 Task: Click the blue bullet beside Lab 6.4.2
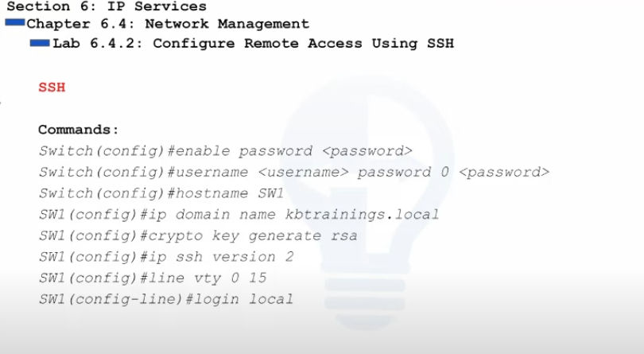coord(40,43)
